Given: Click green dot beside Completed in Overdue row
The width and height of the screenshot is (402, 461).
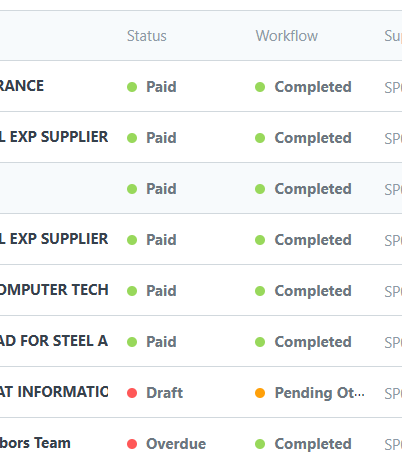Looking at the screenshot, I should point(260,444).
